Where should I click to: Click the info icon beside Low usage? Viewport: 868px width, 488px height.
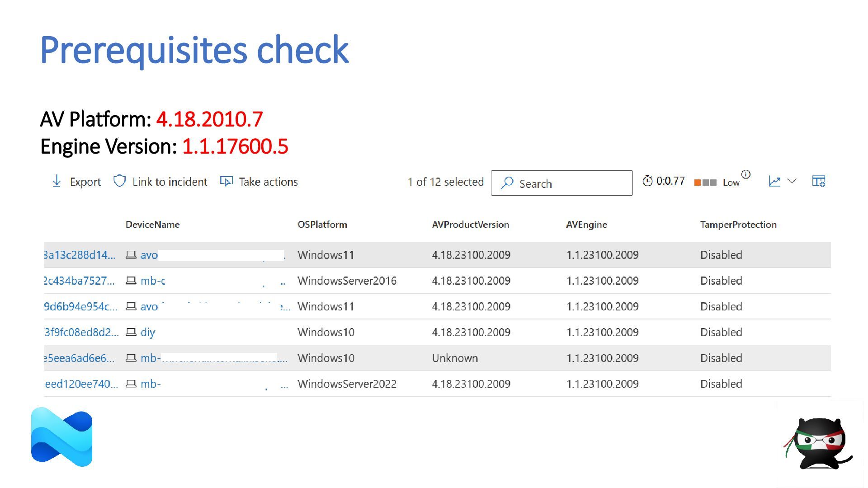click(x=746, y=174)
